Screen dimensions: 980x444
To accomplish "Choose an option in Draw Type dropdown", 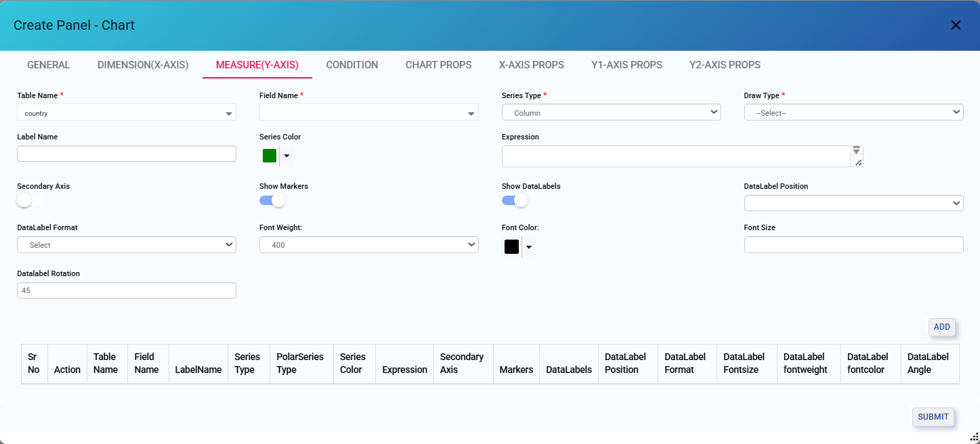I will click(x=853, y=112).
